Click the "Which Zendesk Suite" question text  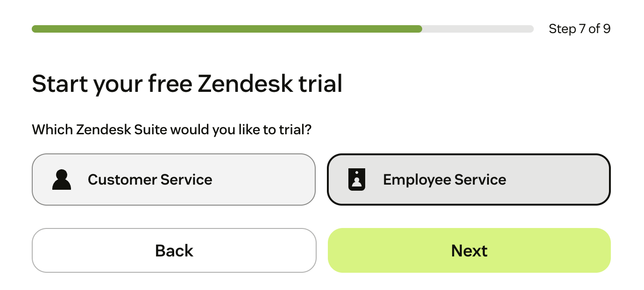[x=171, y=129]
